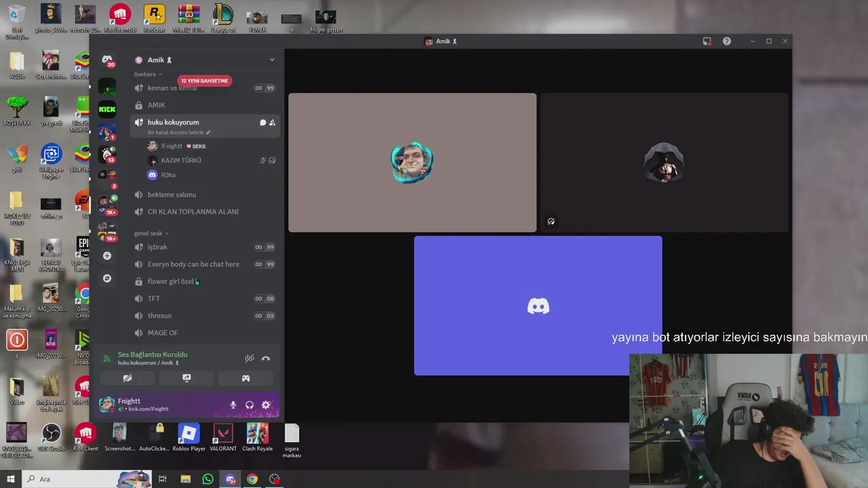
Task: Collapse the livehere category
Action: [149, 74]
